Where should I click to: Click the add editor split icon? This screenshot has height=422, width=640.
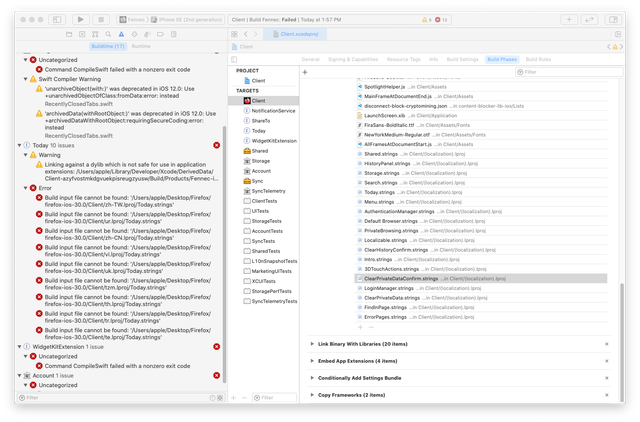coord(618,34)
